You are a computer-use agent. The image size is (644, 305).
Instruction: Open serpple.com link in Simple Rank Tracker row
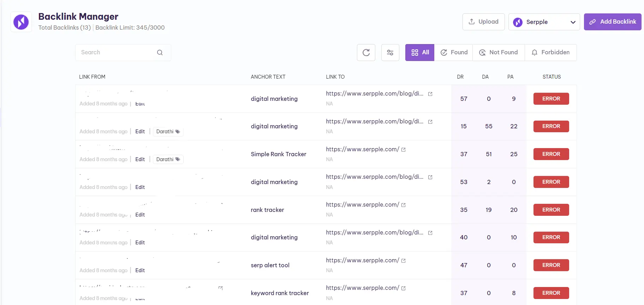[x=363, y=150]
